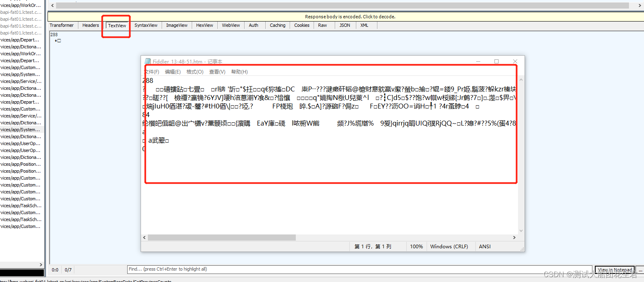
Task: Click the '第 1 行, 第 1 列' status entry
Action: [x=373, y=247]
